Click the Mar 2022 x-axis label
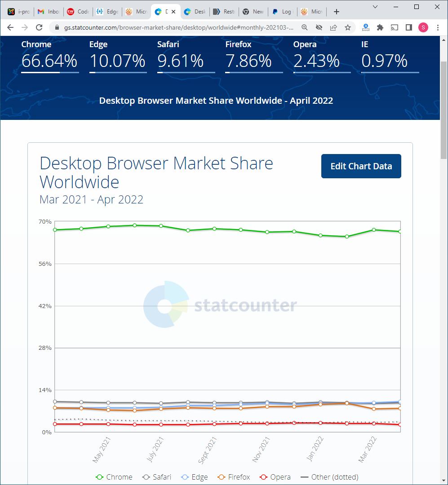Viewport: 448px width, 485px height. point(368,450)
